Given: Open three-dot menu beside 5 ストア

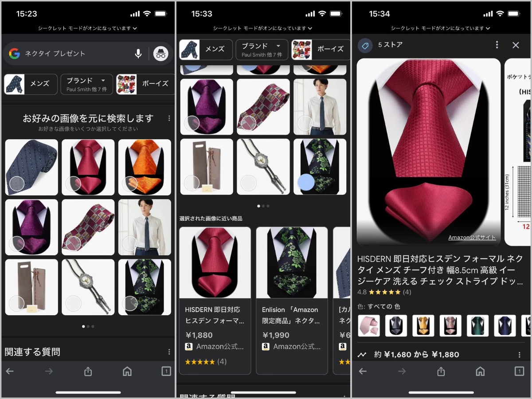Looking at the screenshot, I should pos(497,45).
